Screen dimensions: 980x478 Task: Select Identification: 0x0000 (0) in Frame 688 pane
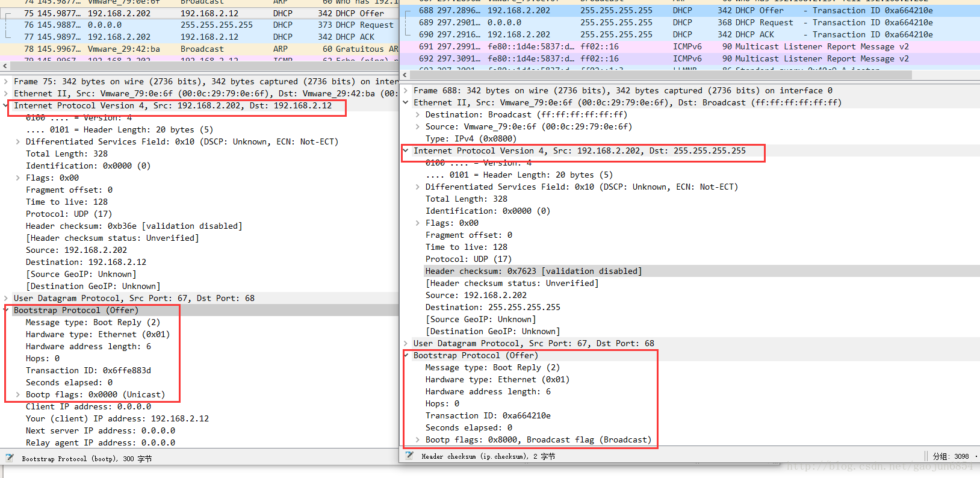(x=488, y=211)
